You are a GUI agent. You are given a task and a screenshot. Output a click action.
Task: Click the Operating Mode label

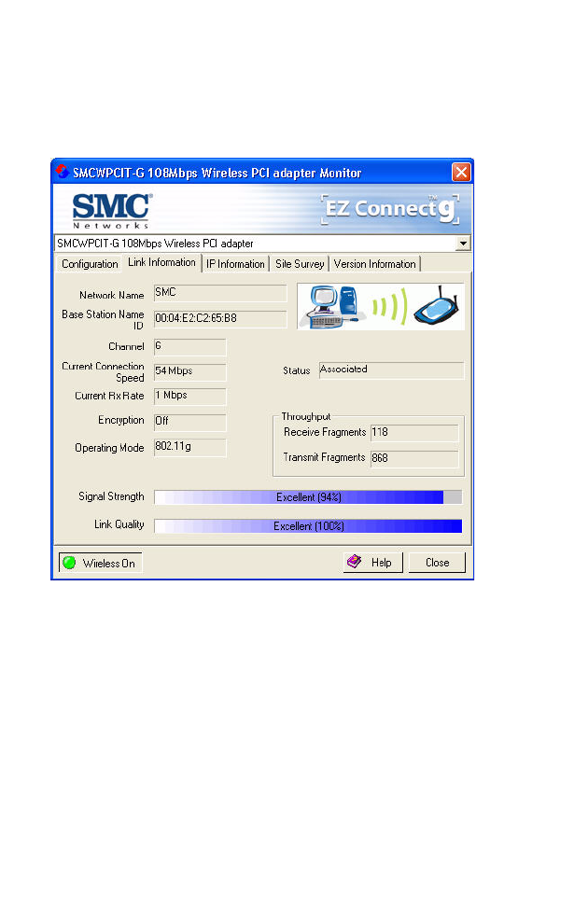[x=109, y=448]
